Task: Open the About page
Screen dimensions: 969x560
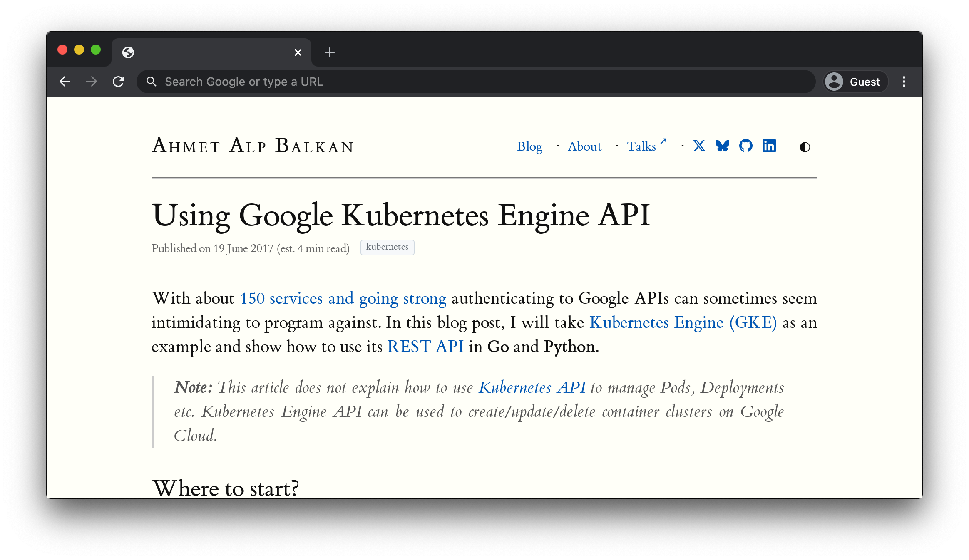Action: pyautogui.click(x=584, y=146)
